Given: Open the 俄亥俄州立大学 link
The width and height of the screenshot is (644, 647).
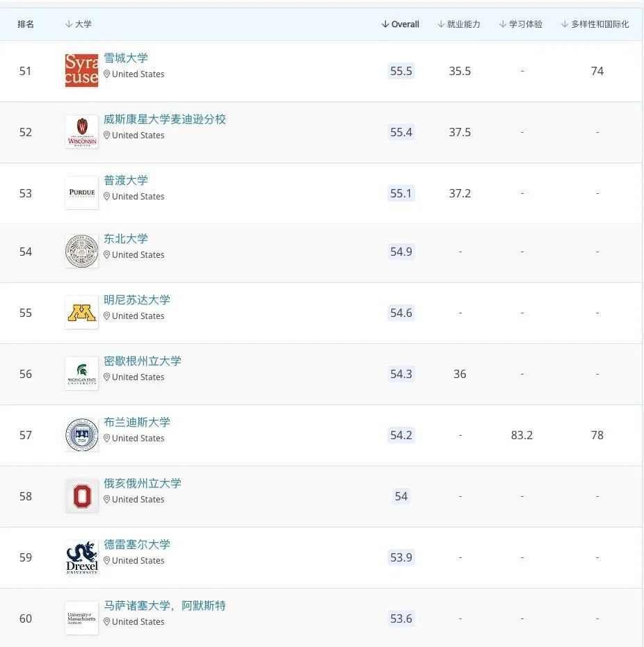Looking at the screenshot, I should tap(142, 483).
